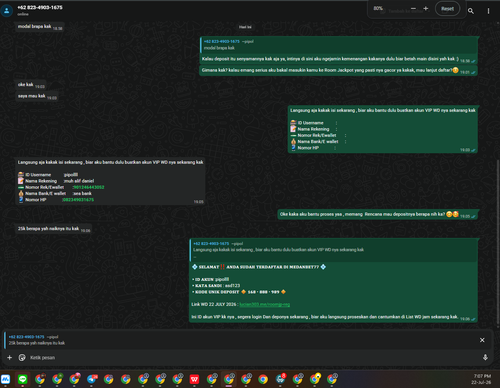Open the Link WD URL in the message

[265, 304]
